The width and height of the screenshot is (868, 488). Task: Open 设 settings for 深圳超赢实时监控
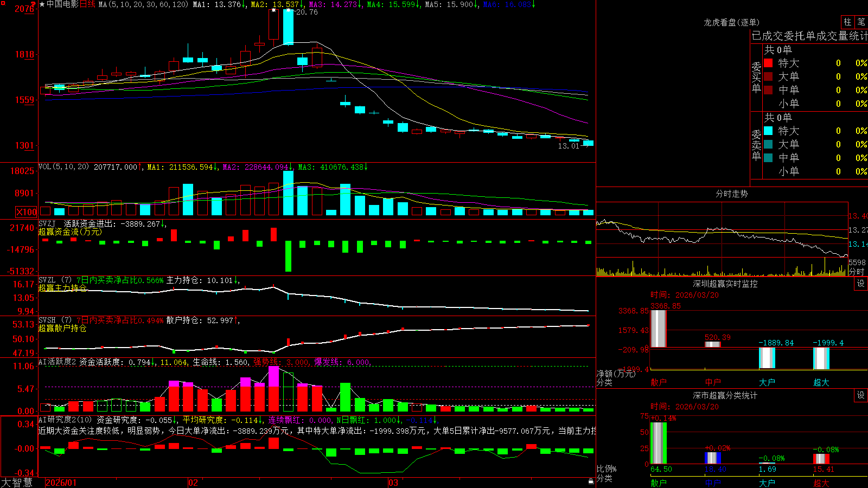[x=861, y=284]
